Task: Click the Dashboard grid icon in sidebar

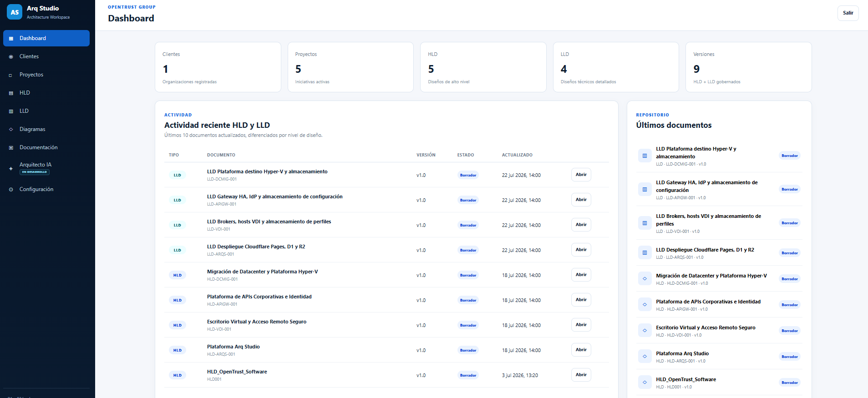Action: [11, 39]
